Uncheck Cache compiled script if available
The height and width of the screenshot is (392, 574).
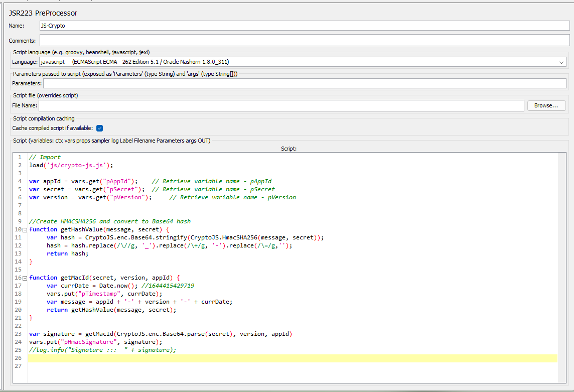(x=99, y=128)
